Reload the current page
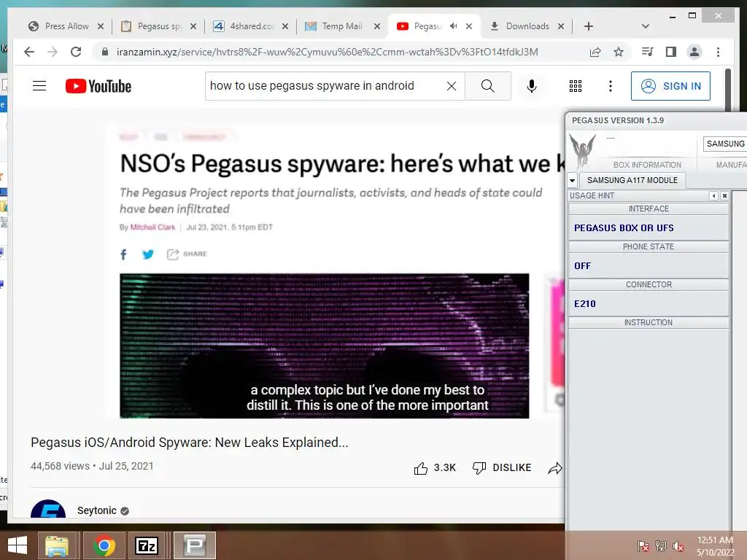Image resolution: width=747 pixels, height=560 pixels. (76, 52)
